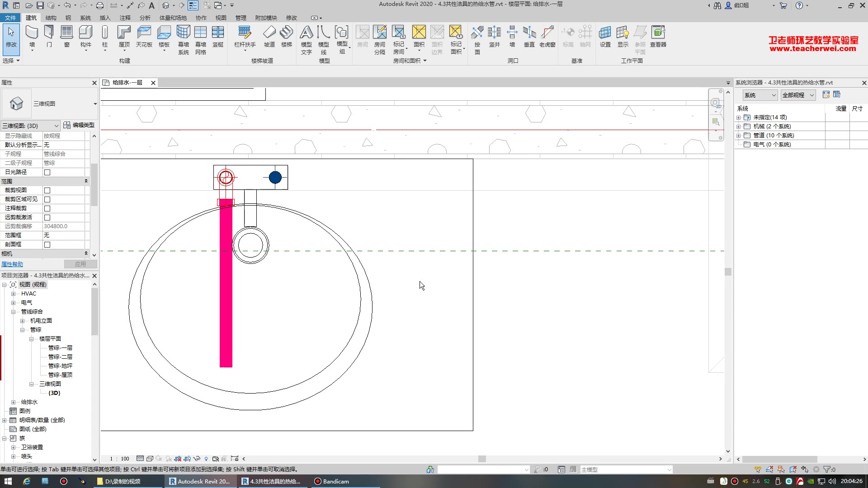Viewport: 868px width, 488px height.
Task: Click the Ceiling (天花板) tool
Action: (x=144, y=33)
